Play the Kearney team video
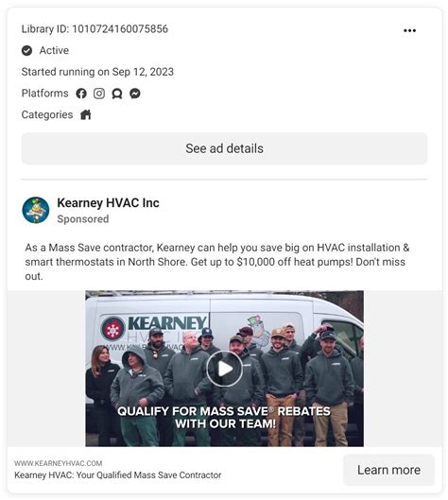The image size is (448, 500). click(225, 369)
